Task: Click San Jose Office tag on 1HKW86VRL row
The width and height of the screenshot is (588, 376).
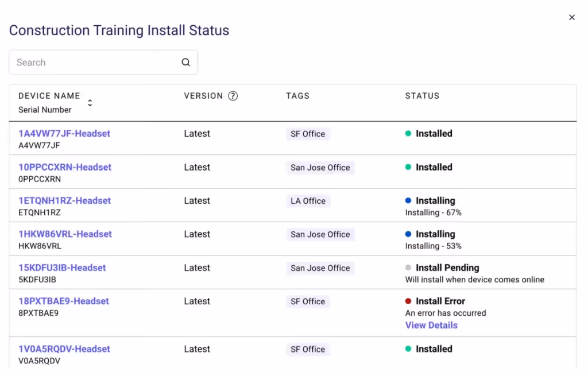Action: coord(320,234)
